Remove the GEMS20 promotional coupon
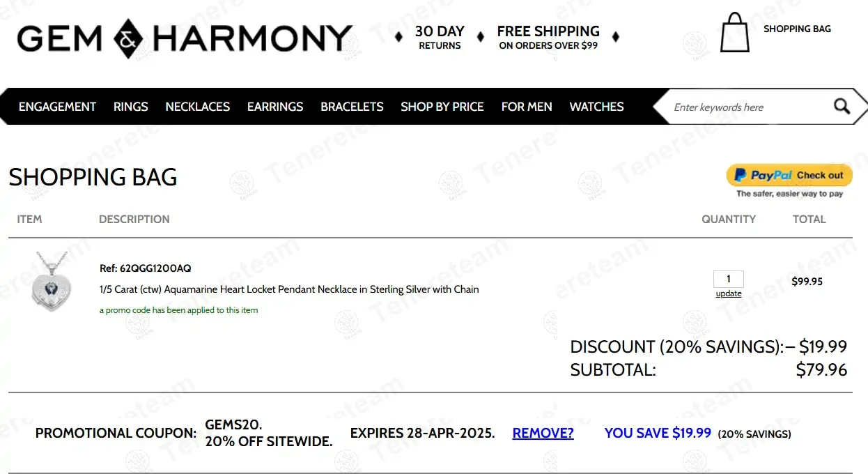The height and width of the screenshot is (474, 868). (x=543, y=433)
